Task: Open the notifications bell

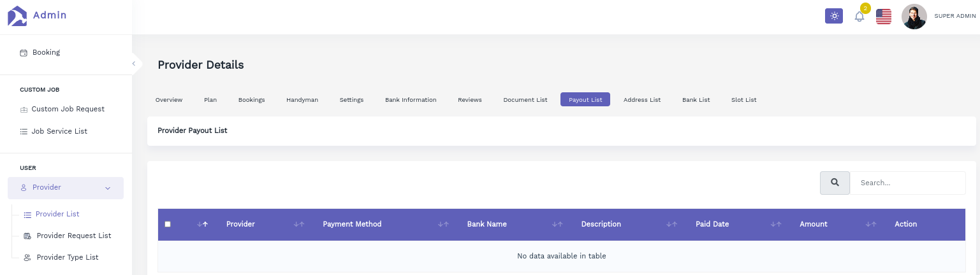Action: [859, 17]
